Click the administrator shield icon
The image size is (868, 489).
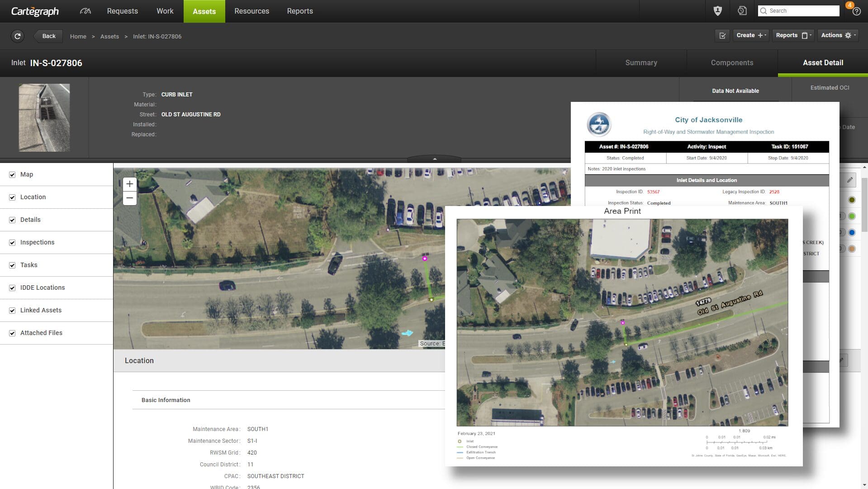(717, 11)
